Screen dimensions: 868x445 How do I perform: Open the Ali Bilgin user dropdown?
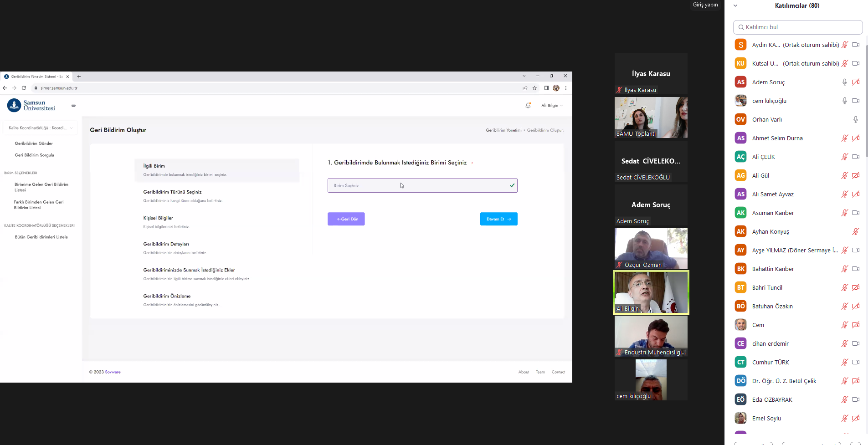552,105
